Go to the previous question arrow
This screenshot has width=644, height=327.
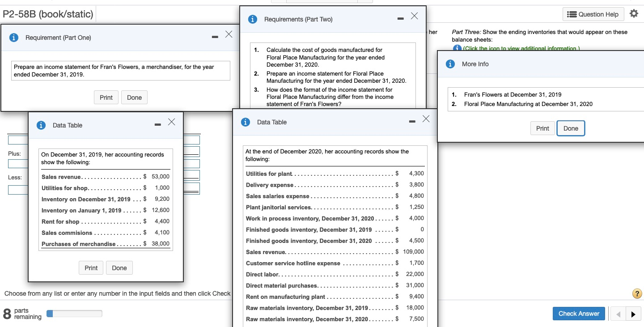(619, 314)
